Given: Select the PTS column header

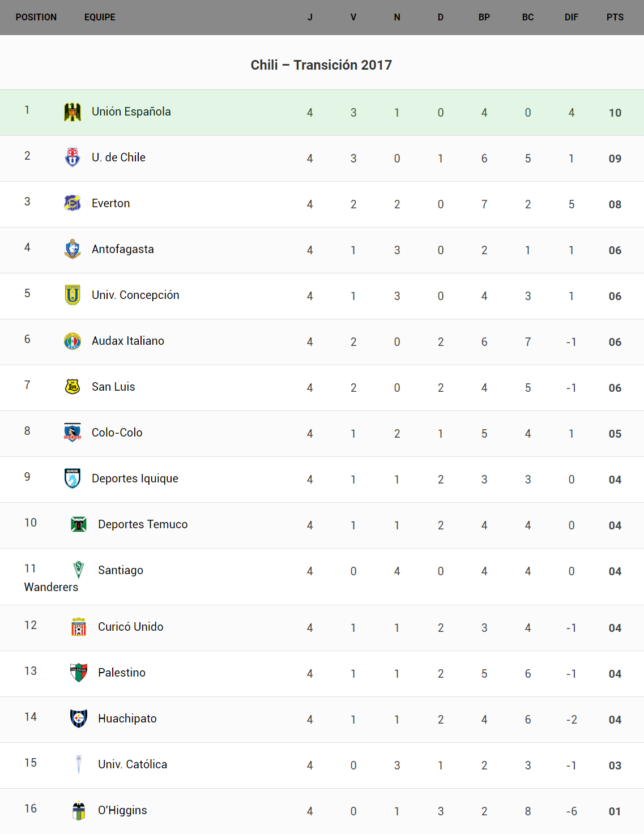Looking at the screenshot, I should coord(615,18).
